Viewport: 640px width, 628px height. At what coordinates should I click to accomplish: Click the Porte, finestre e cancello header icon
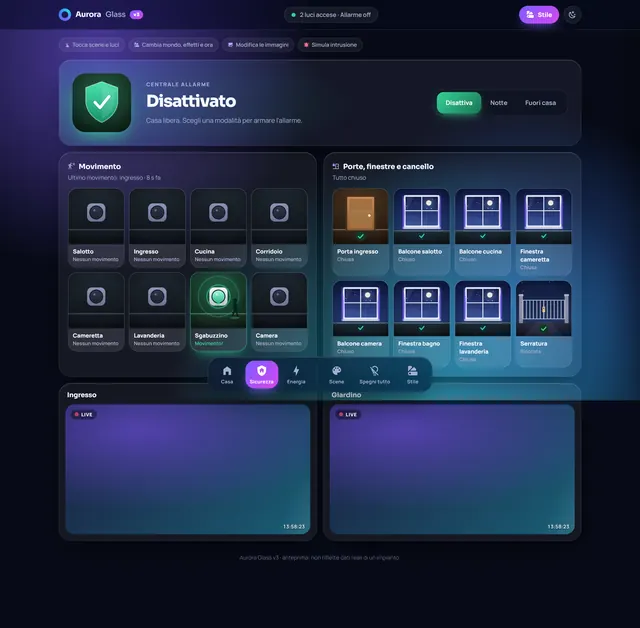coord(336,166)
